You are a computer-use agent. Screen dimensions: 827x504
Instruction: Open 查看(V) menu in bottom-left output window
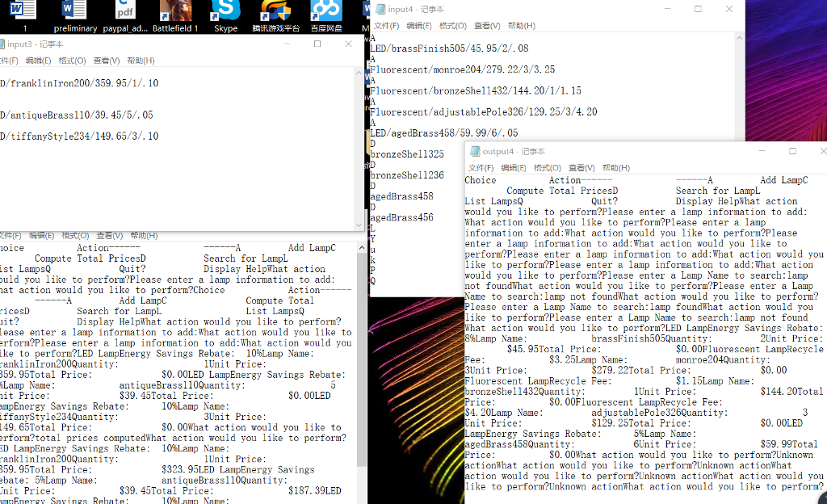point(110,235)
